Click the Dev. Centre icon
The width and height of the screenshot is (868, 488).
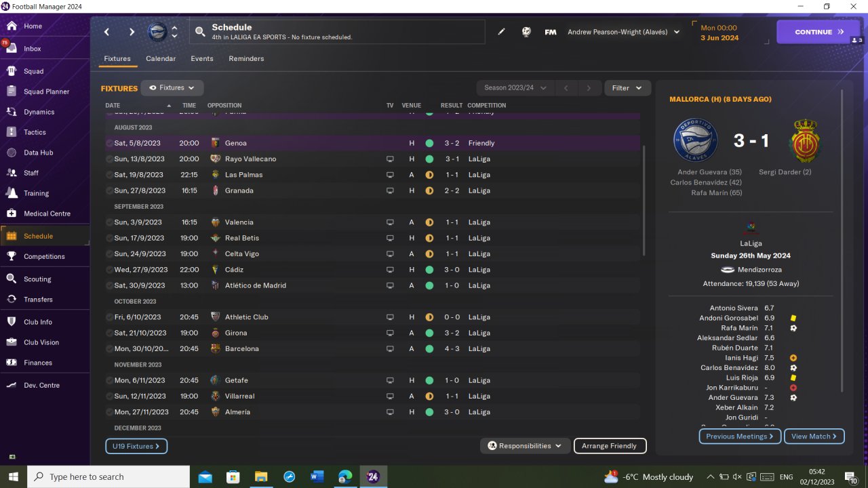click(12, 385)
